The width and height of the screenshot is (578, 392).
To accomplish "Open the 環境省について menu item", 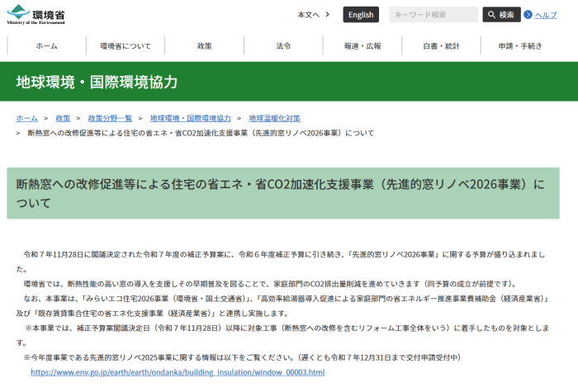I will [x=126, y=46].
